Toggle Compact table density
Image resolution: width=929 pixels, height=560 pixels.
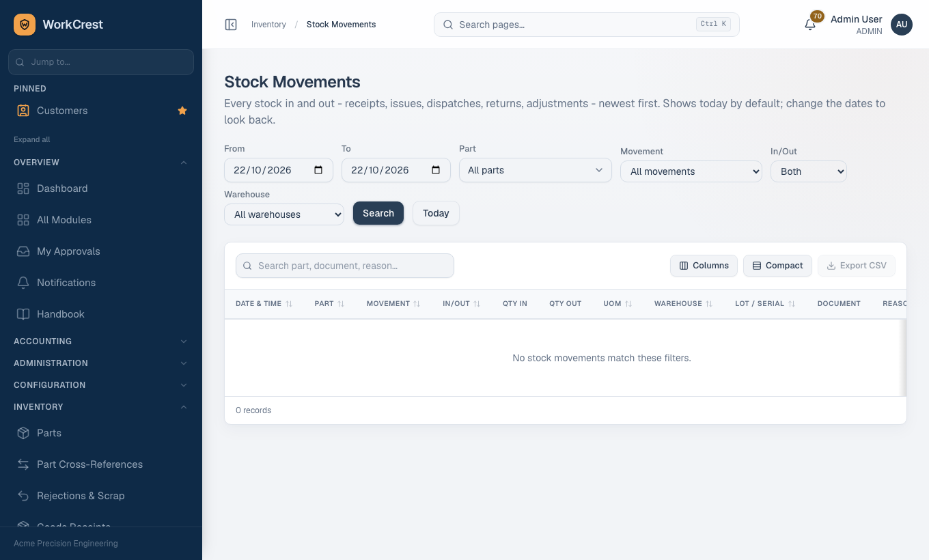(x=777, y=266)
